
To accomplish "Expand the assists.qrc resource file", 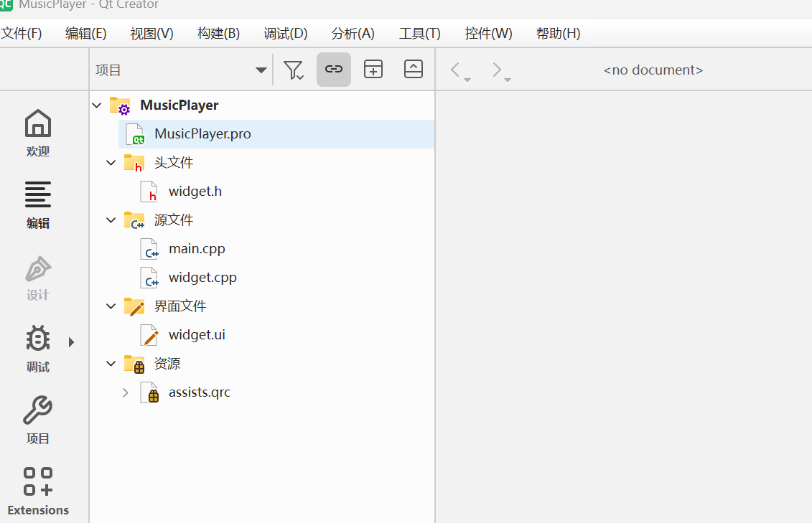I will [126, 392].
